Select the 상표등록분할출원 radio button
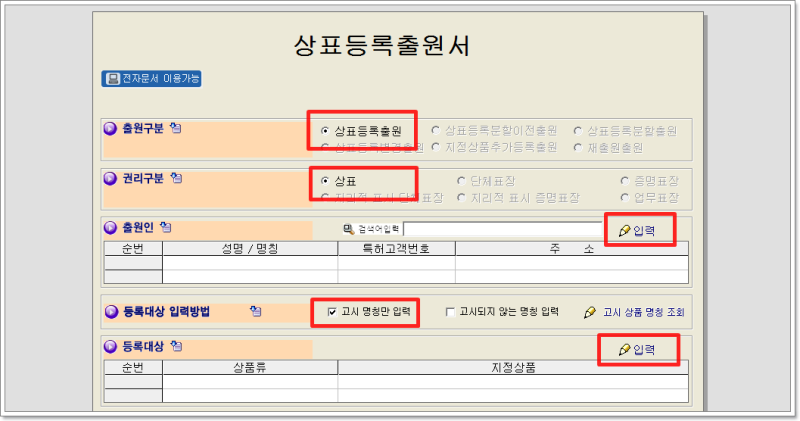The height and width of the screenshot is (421, 800). (578, 131)
